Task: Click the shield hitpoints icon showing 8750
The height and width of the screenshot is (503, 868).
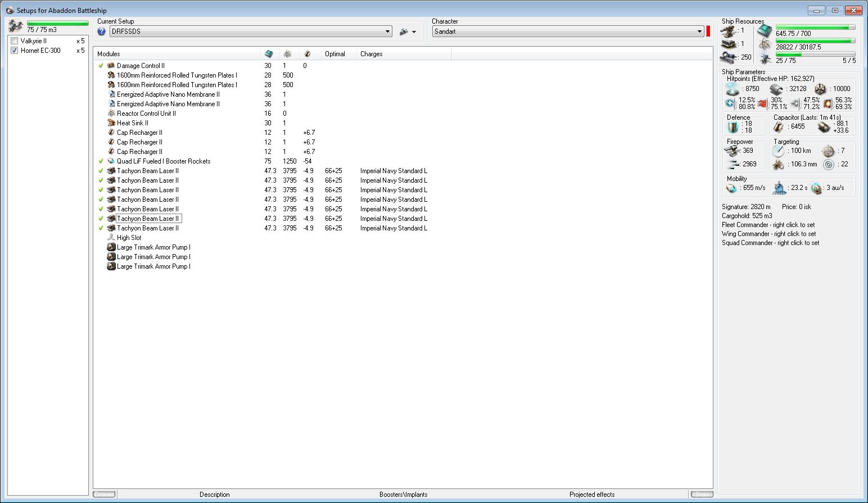Action: pyautogui.click(x=732, y=89)
